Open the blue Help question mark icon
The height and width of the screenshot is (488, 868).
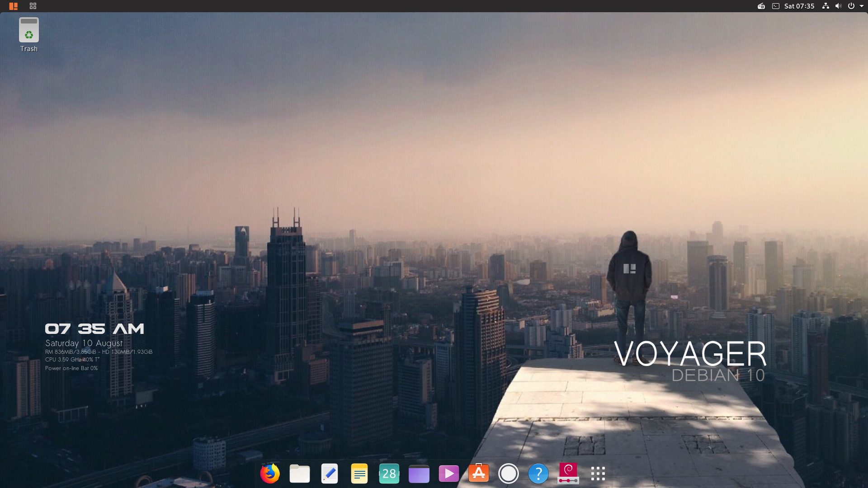538,474
